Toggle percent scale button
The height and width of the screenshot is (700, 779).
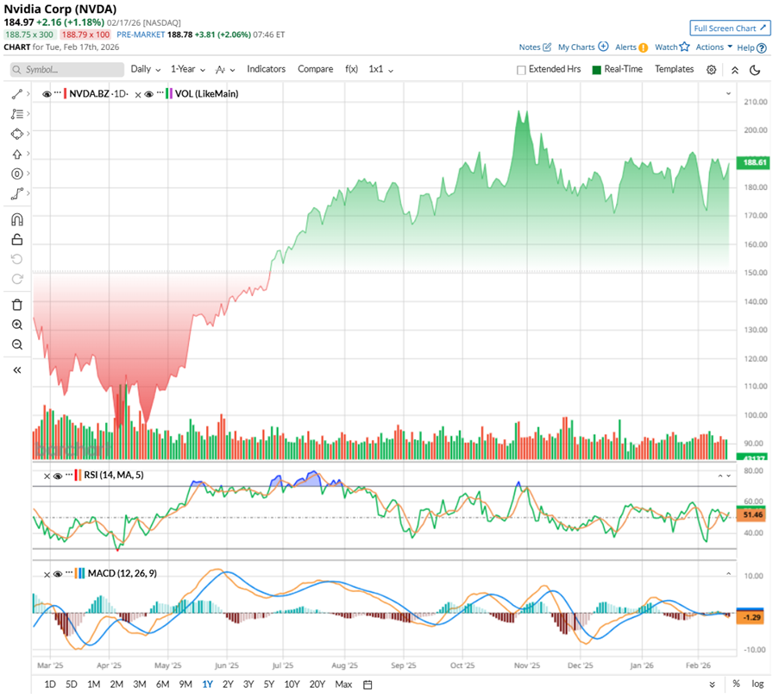(736, 684)
